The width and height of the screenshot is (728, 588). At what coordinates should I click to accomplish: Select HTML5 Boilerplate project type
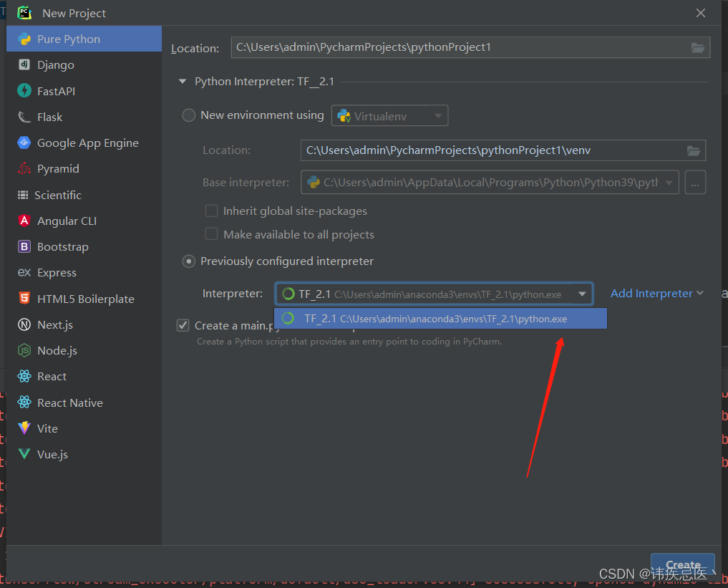[84, 299]
